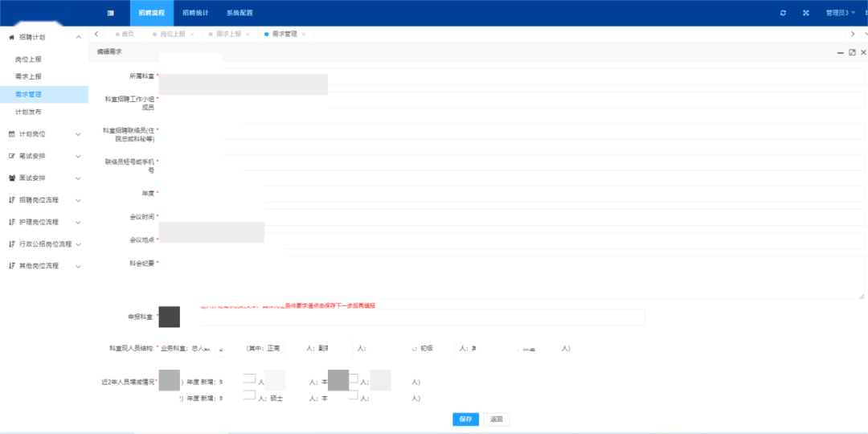
Task: Click into the 科会纪要 text area
Action: coord(511,277)
